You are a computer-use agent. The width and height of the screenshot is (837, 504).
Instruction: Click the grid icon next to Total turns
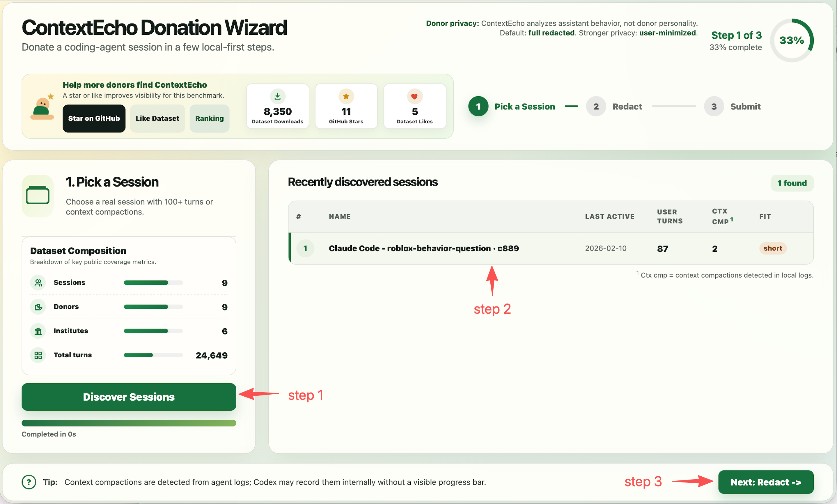[x=38, y=355]
